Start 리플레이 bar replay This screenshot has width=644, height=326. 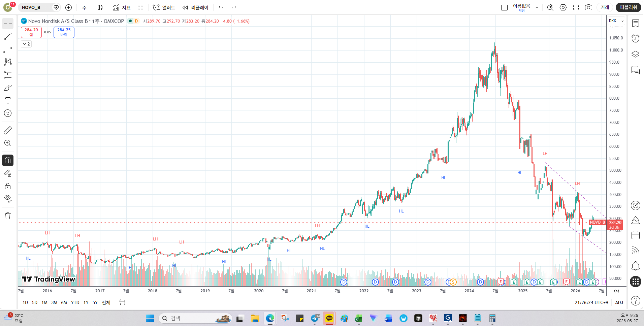[195, 7]
